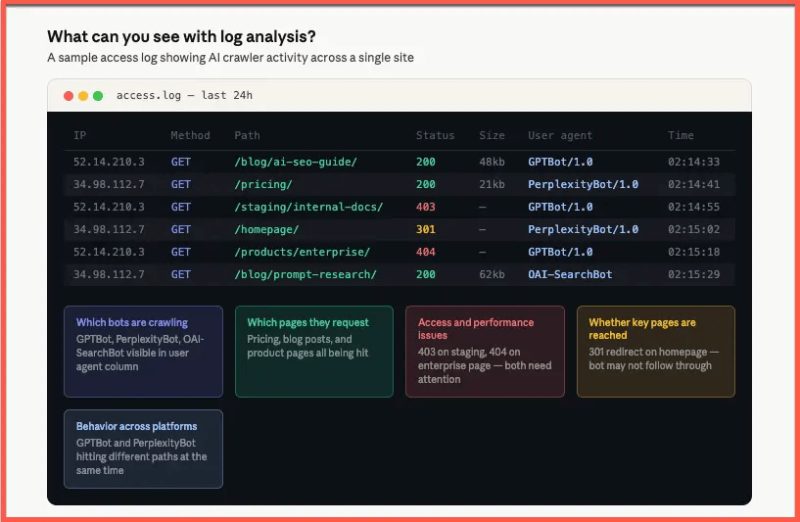Select the path /staging/internal-docs/
This screenshot has width=800, height=522.
[x=309, y=207]
